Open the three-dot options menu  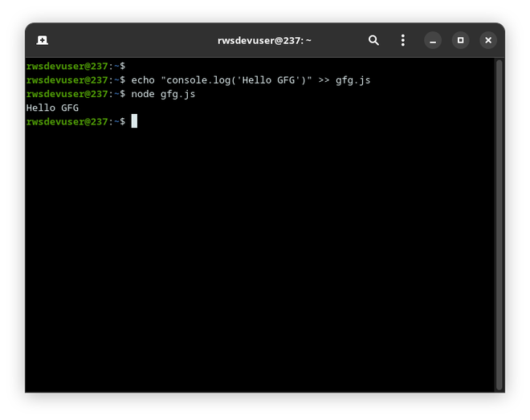(x=402, y=40)
